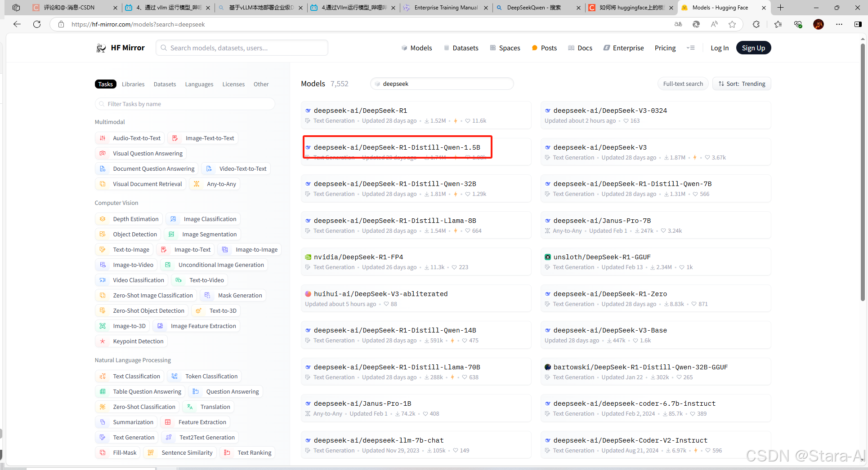The width and height of the screenshot is (868, 470).
Task: Open deepseek-ai/DeepSeek-R1 model card
Action: click(x=416, y=115)
